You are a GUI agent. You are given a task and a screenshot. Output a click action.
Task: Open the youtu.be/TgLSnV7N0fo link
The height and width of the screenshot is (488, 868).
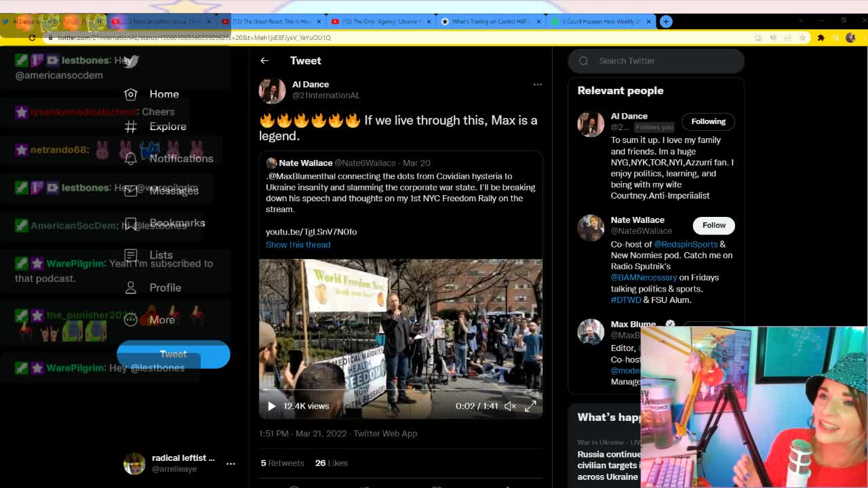click(311, 232)
